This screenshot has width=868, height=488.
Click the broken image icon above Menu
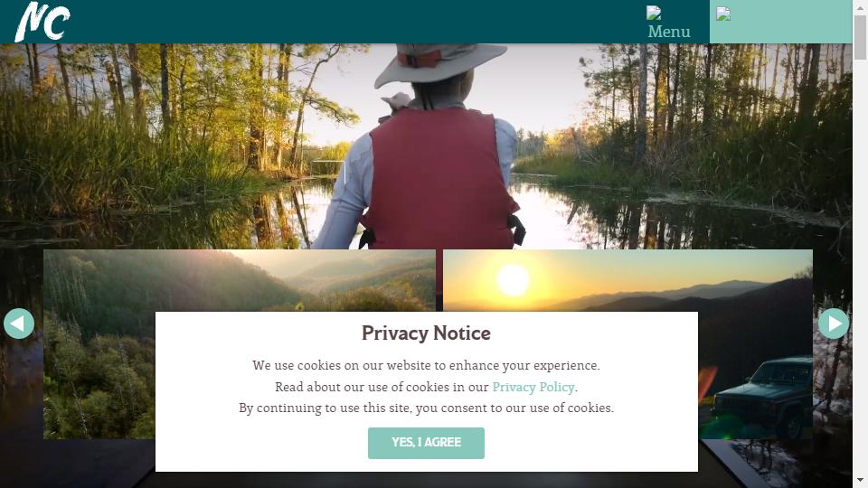(654, 13)
